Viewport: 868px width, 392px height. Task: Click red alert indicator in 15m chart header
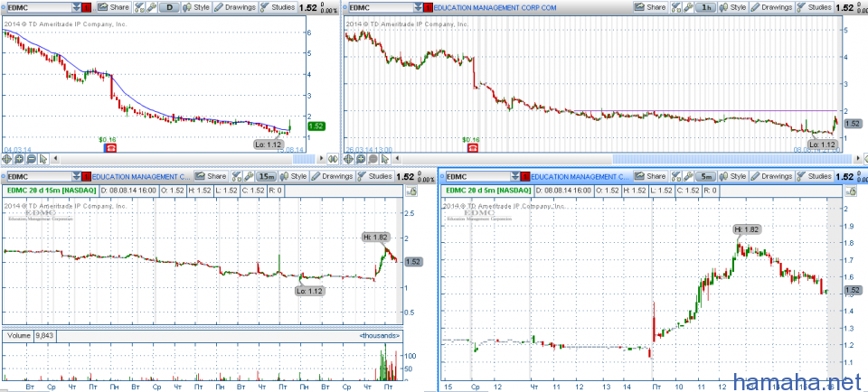click(87, 176)
